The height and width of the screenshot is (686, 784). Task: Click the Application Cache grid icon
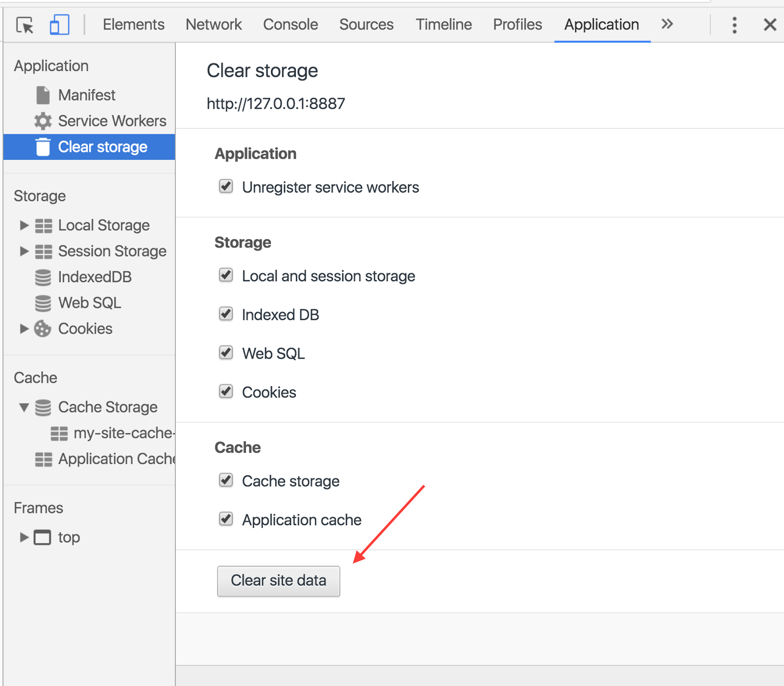pos(44,459)
